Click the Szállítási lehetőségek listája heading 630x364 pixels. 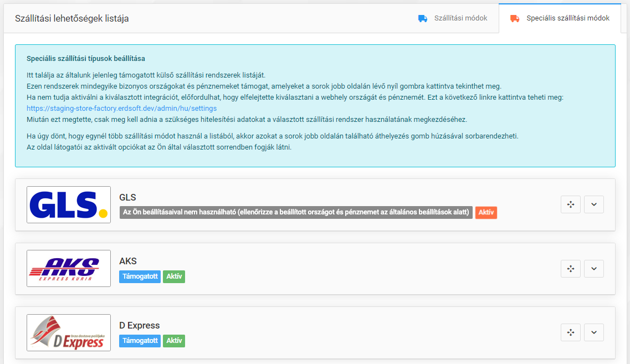72,18
